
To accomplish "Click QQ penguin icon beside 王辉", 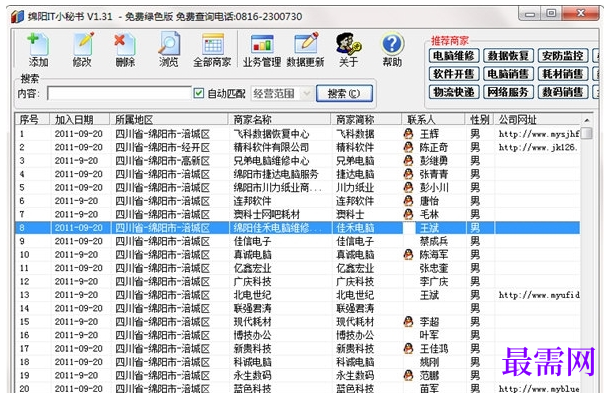I will [408, 134].
